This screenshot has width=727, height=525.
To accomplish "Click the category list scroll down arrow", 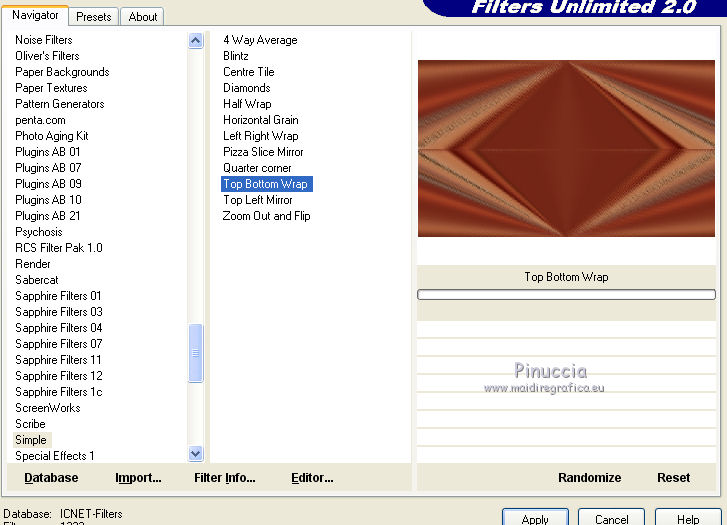I will [196, 454].
